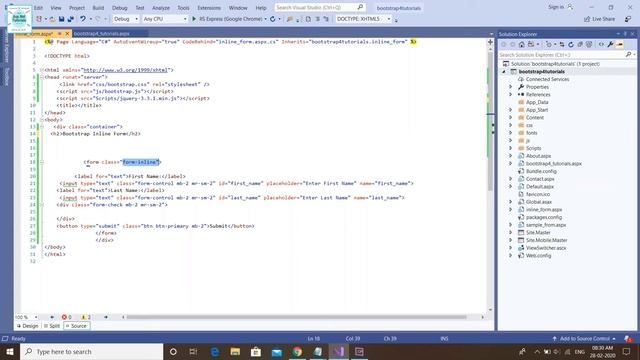The image size is (640, 360).
Task: Expand the Site.Master node
Action: tap(510, 232)
